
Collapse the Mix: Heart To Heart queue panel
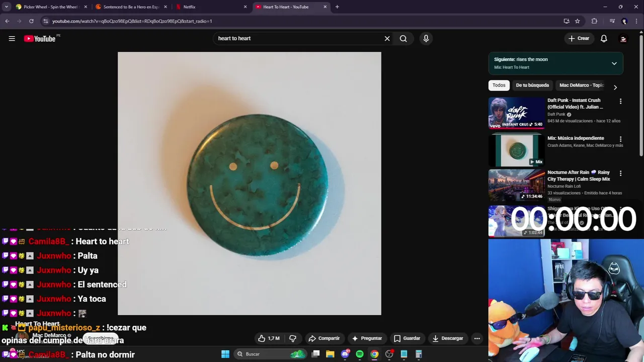click(x=614, y=63)
